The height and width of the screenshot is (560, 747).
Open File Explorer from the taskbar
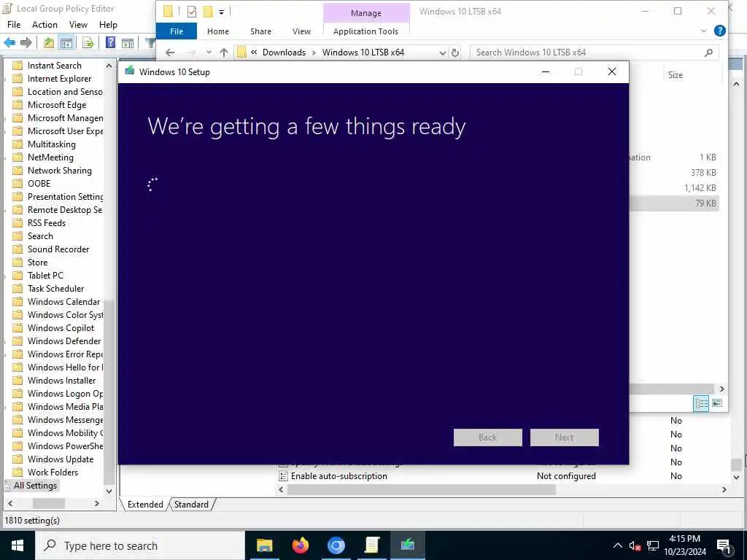click(x=264, y=545)
